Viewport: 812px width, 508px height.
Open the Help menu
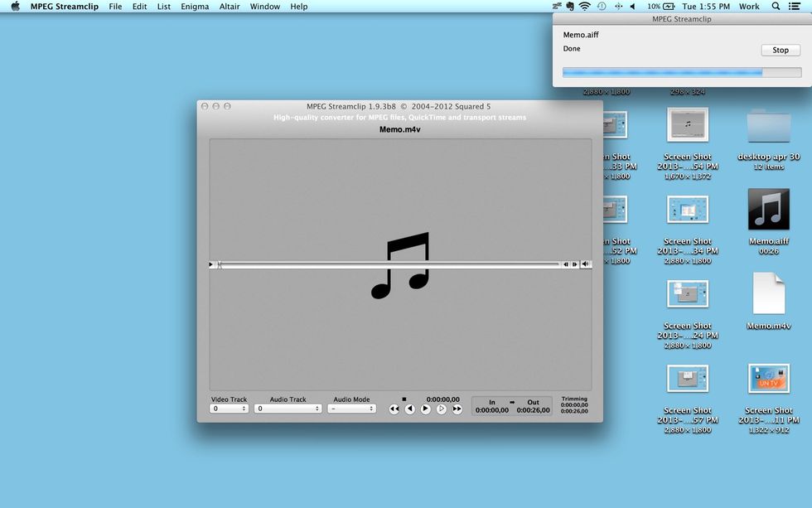tap(299, 6)
